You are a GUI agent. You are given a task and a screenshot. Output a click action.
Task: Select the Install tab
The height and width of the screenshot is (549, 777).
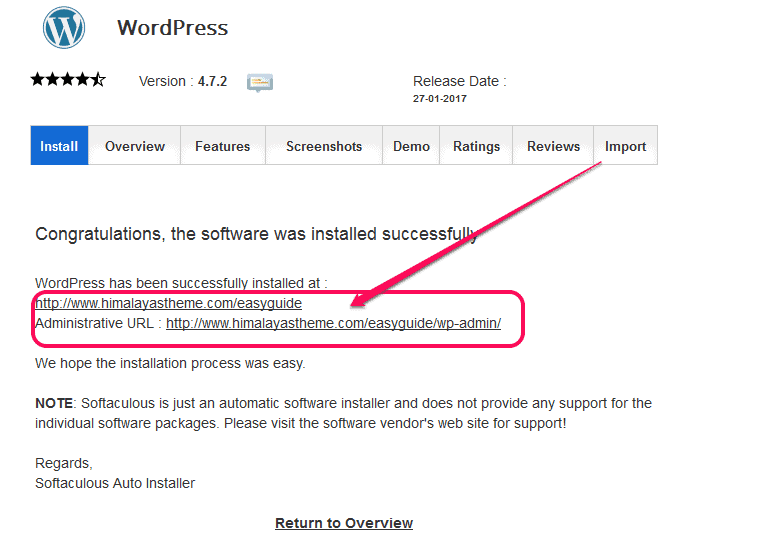[59, 146]
